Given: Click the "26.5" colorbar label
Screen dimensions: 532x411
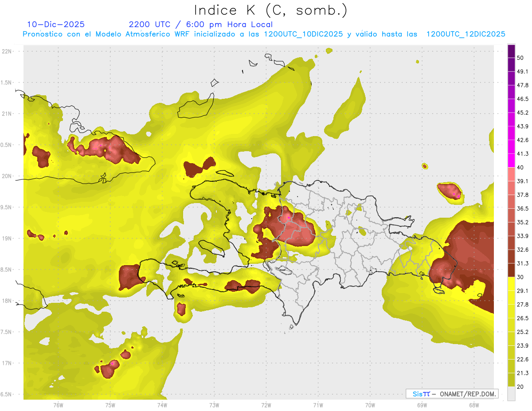Looking at the screenshot, I should pos(523,318).
